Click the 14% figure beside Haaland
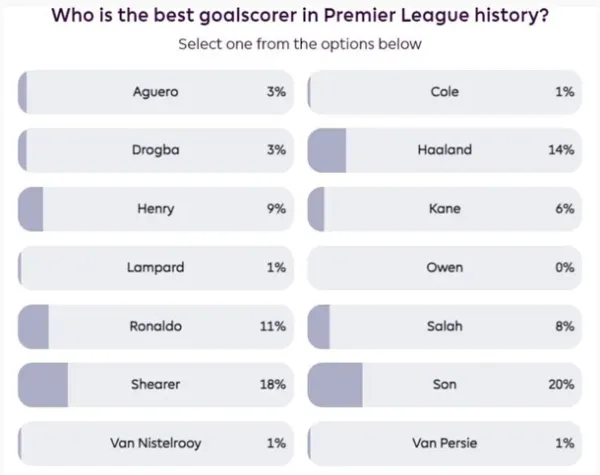 pos(562,150)
